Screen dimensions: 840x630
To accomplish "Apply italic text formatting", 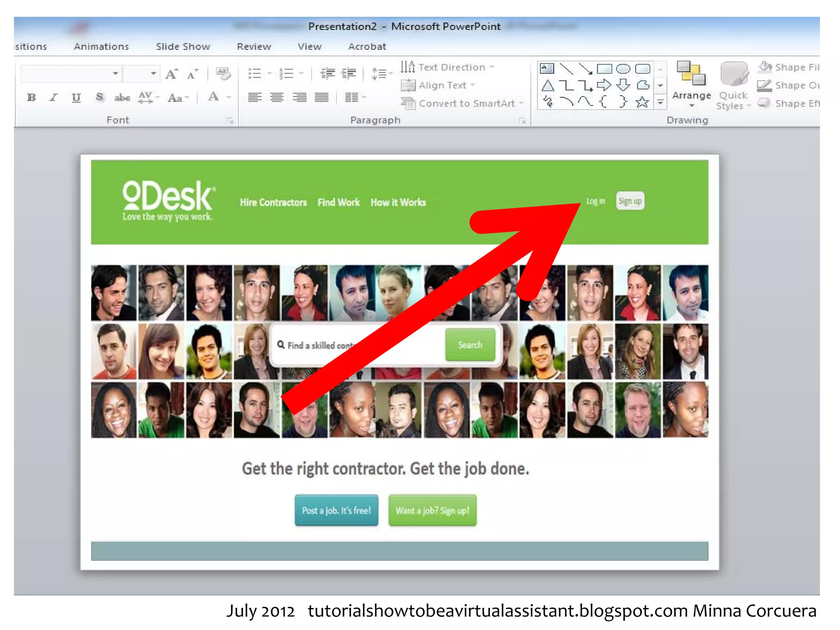I will click(x=53, y=98).
